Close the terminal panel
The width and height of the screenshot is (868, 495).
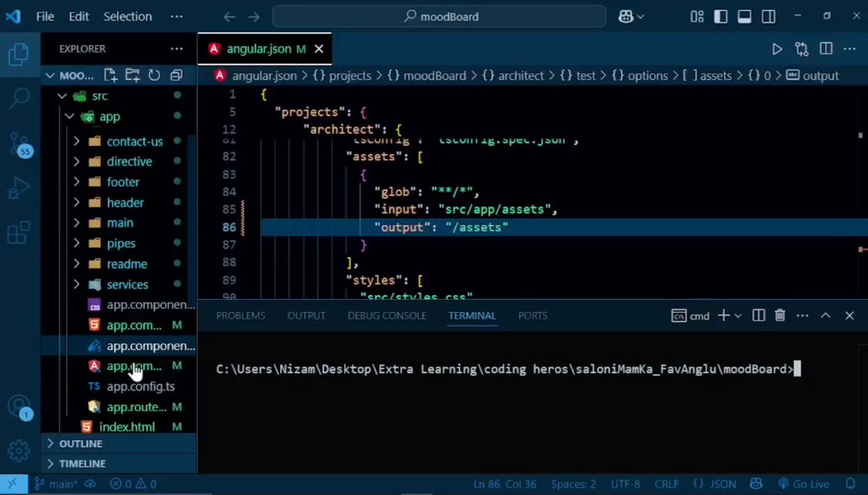pos(850,316)
